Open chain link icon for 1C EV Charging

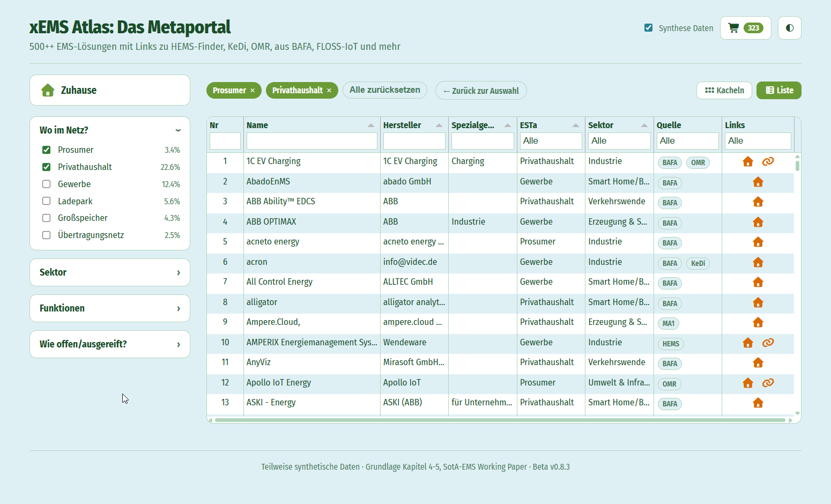coord(768,162)
